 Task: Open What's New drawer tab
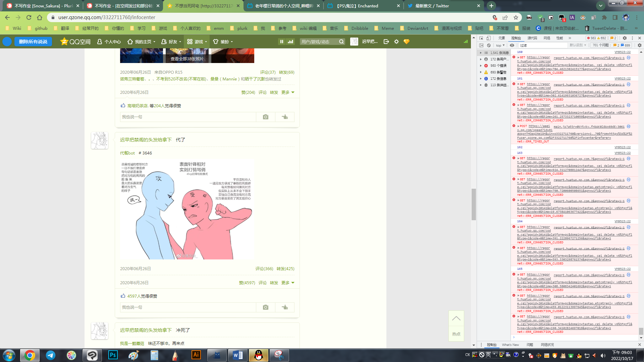click(x=510, y=345)
